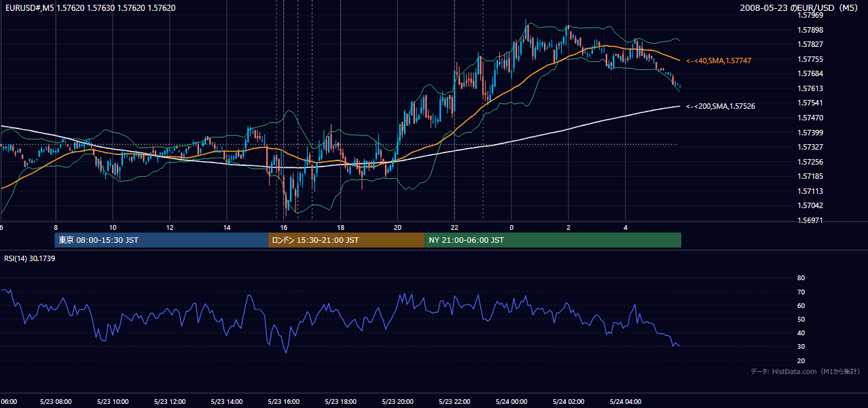Click the hour 18 tick on the price chart
Screen dimensions: 868x408
340,227
